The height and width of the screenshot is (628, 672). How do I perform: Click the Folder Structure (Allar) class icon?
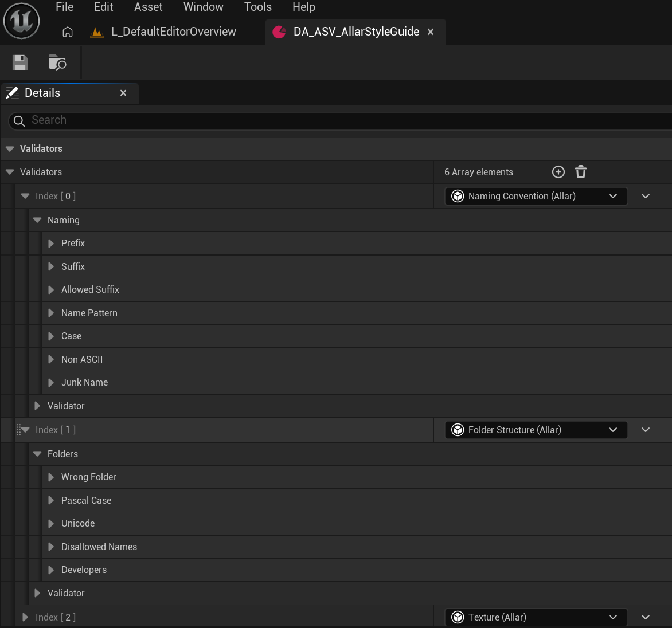coord(458,430)
